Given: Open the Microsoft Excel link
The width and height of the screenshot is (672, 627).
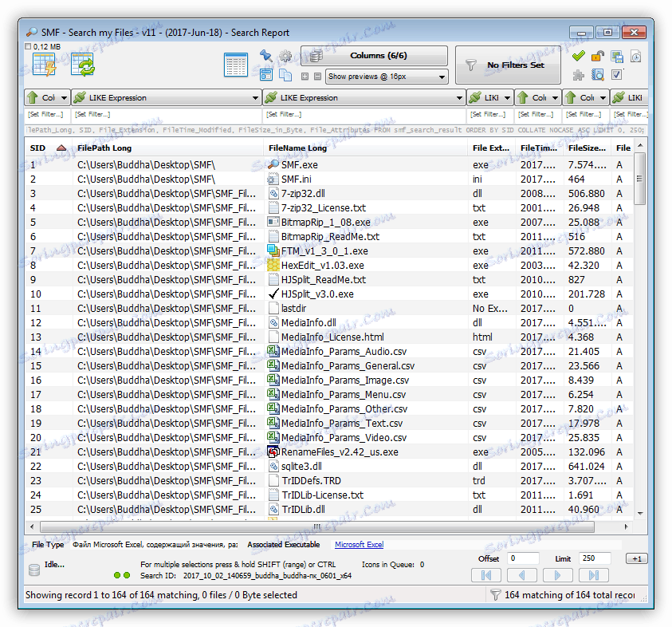Looking at the screenshot, I should point(360,544).
